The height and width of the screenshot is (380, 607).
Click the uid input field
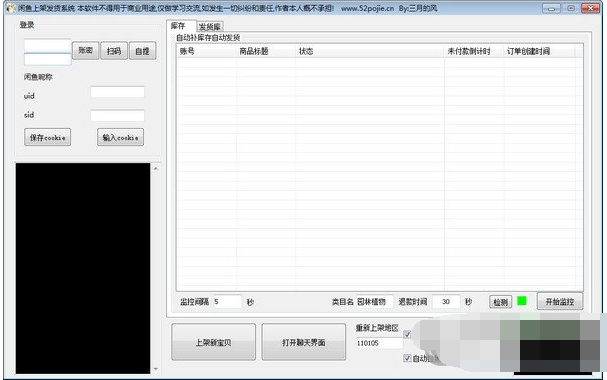coord(117,92)
